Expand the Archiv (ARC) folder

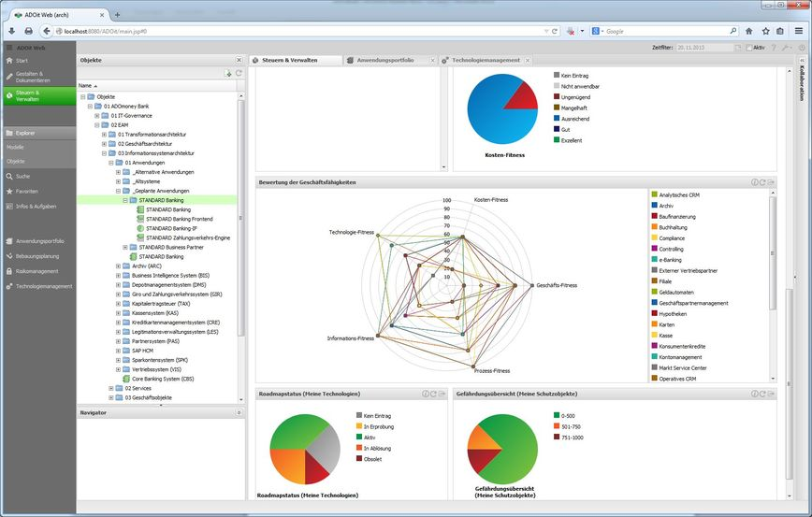[x=118, y=266]
